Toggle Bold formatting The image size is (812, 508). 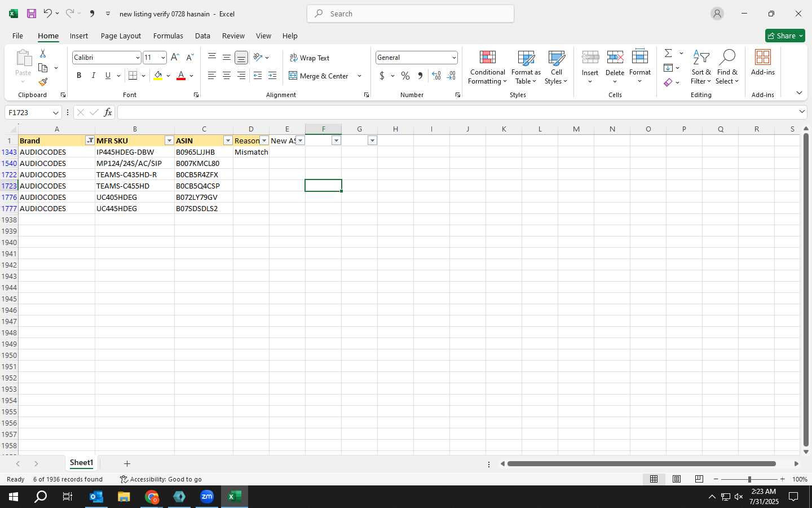point(79,76)
